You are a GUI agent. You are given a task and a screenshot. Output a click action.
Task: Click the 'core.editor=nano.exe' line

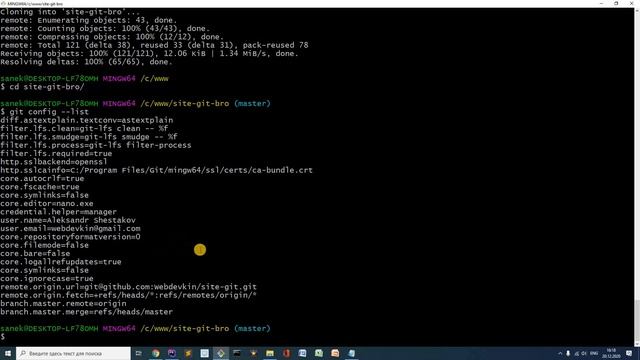(47, 203)
